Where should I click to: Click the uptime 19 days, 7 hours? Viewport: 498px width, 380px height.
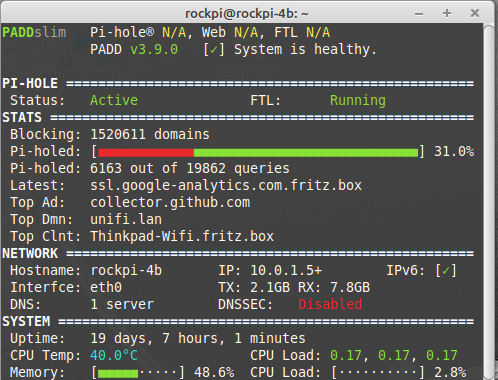[198, 338]
